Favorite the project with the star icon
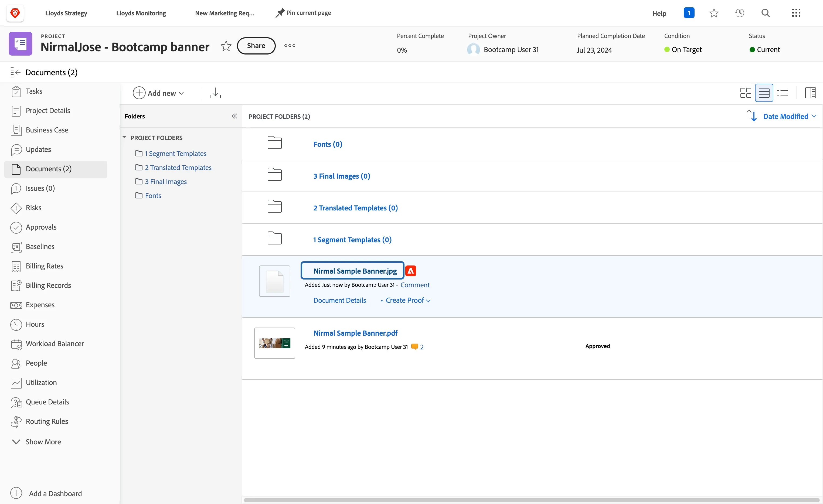Image resolution: width=823 pixels, height=504 pixels. point(226,46)
